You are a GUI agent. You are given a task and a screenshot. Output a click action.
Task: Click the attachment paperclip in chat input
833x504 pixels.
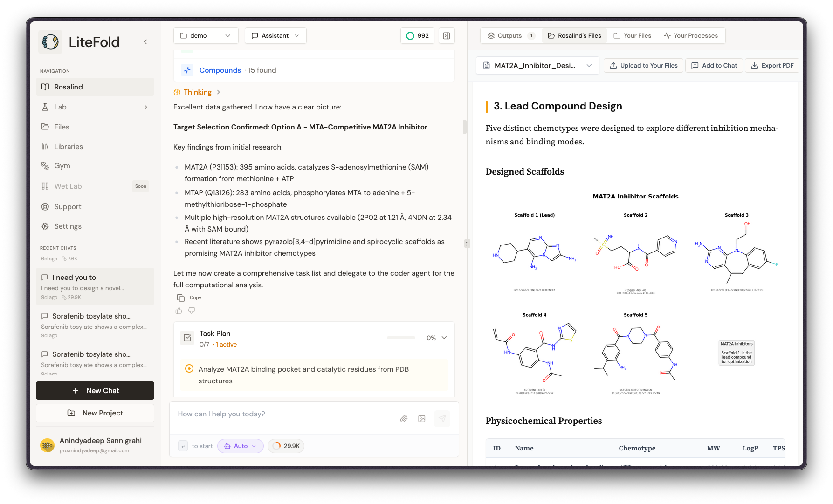[x=404, y=418]
